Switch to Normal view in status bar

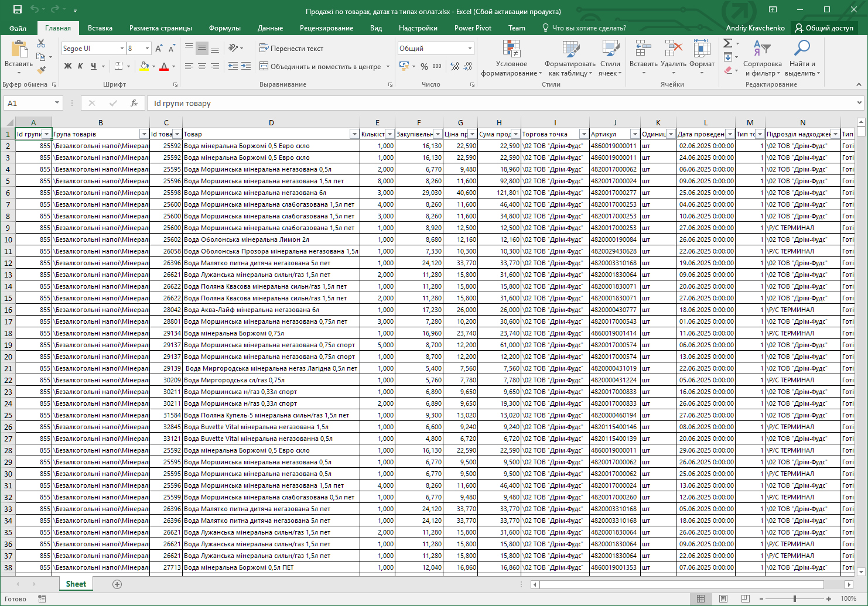[x=700, y=598]
